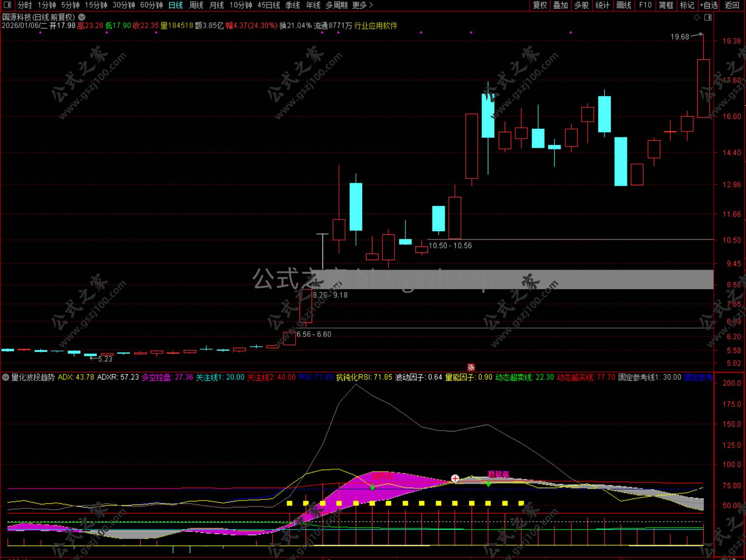Click the red 涨 marker below the chart

pos(471,367)
